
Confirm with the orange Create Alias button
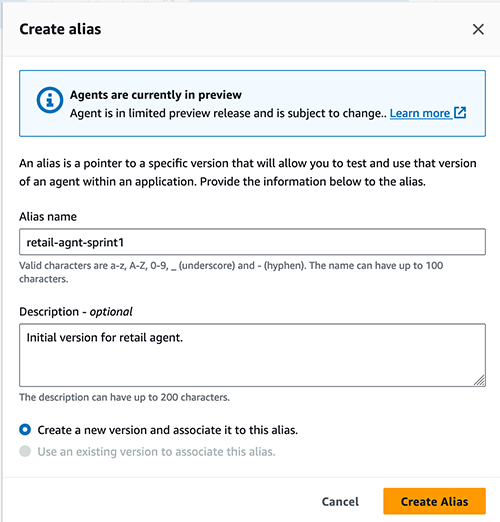(434, 501)
